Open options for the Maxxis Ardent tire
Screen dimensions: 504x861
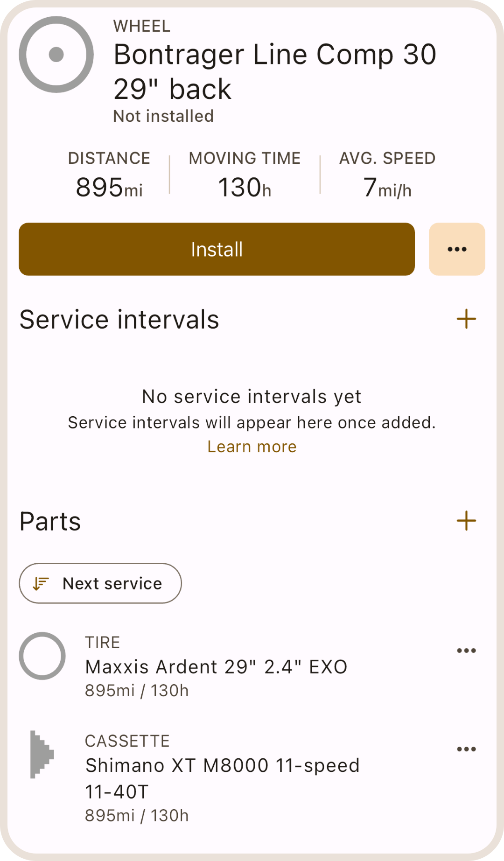point(466,651)
